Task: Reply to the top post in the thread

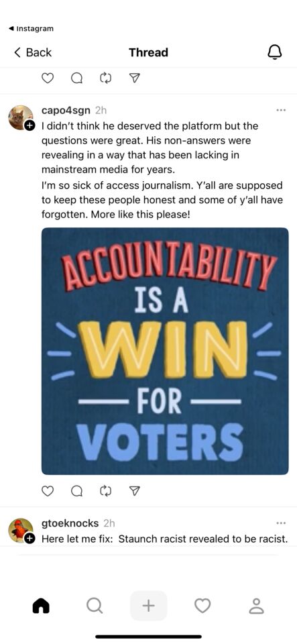Action: click(x=76, y=78)
